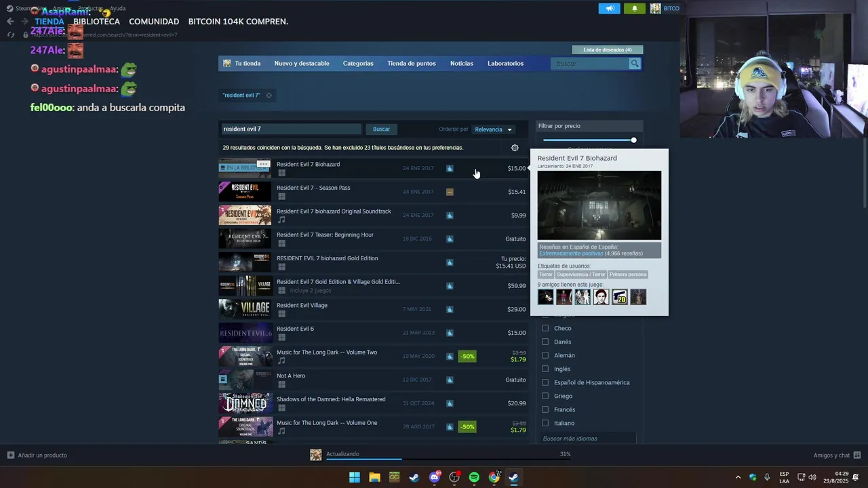Click Resident Evil 6 thumbnail
The width and height of the screenshot is (868, 488).
245,333
